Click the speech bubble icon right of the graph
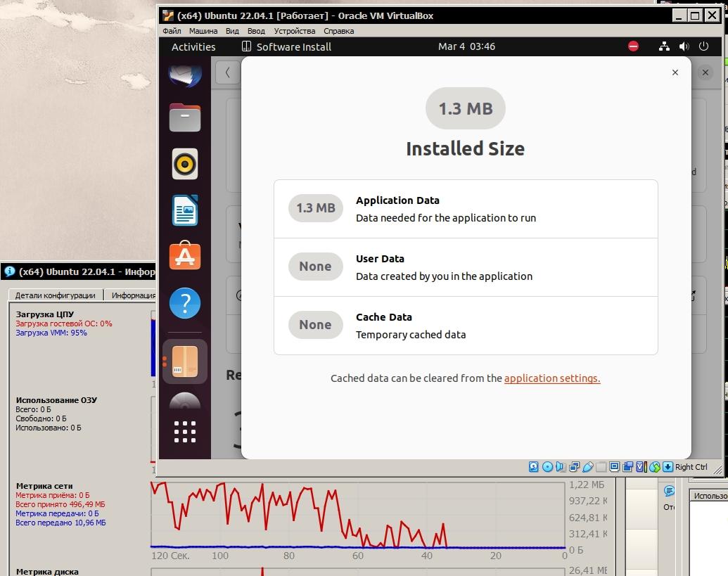 tap(669, 491)
